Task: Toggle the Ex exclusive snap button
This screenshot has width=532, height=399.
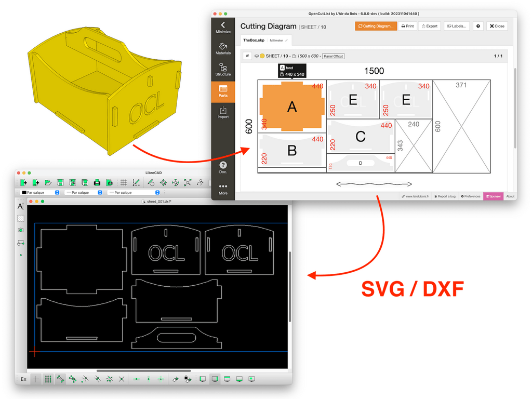Action: pyautogui.click(x=23, y=379)
